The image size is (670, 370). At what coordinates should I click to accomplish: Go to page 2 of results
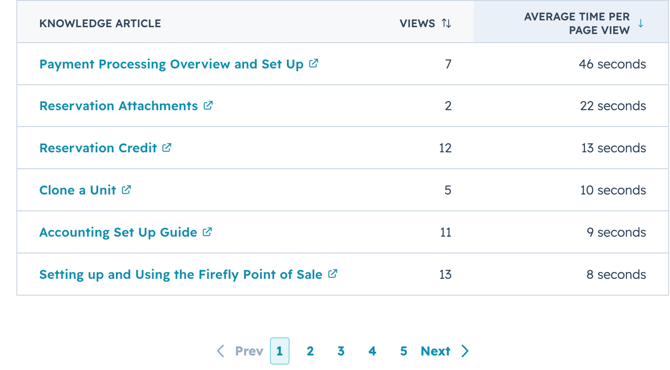pyautogui.click(x=310, y=351)
